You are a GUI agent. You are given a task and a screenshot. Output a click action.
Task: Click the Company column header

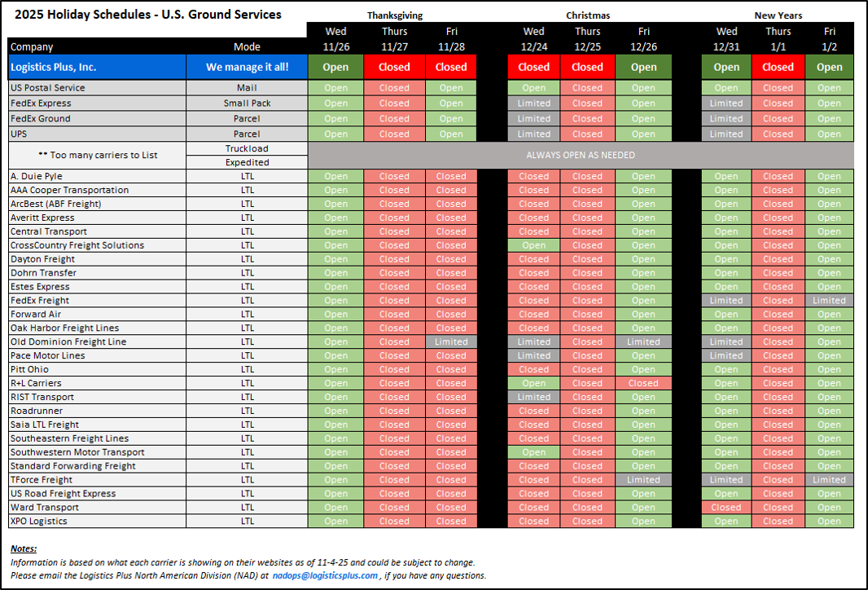click(x=33, y=46)
